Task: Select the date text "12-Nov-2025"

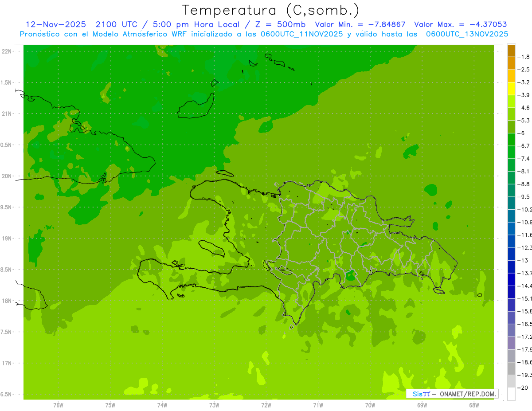Action: coord(56,24)
